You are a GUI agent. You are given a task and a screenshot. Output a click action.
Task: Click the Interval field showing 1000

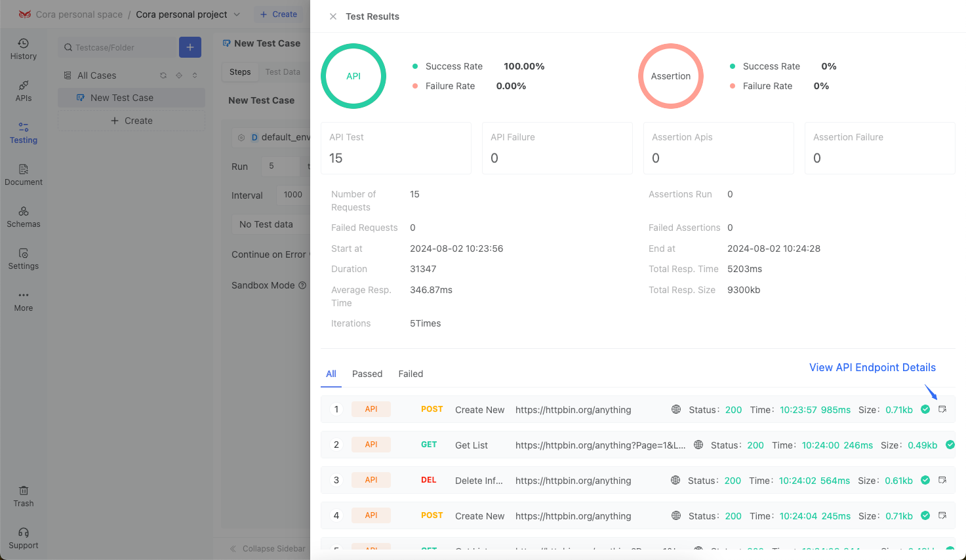click(293, 195)
